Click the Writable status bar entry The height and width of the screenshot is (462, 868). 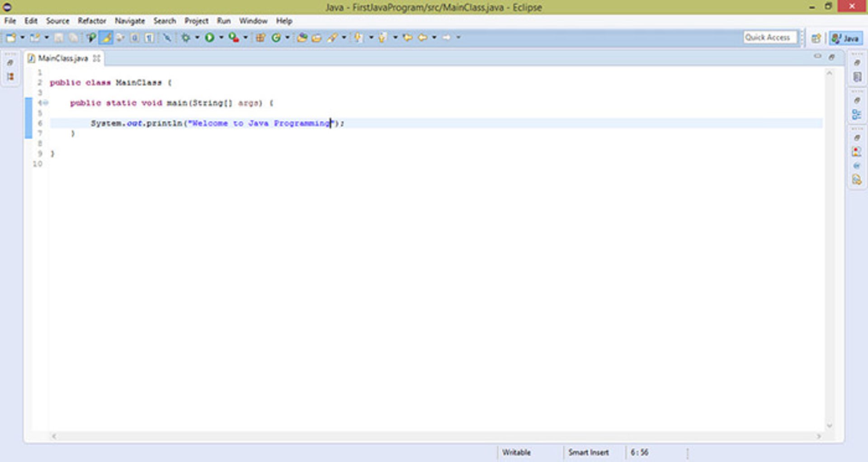point(516,452)
